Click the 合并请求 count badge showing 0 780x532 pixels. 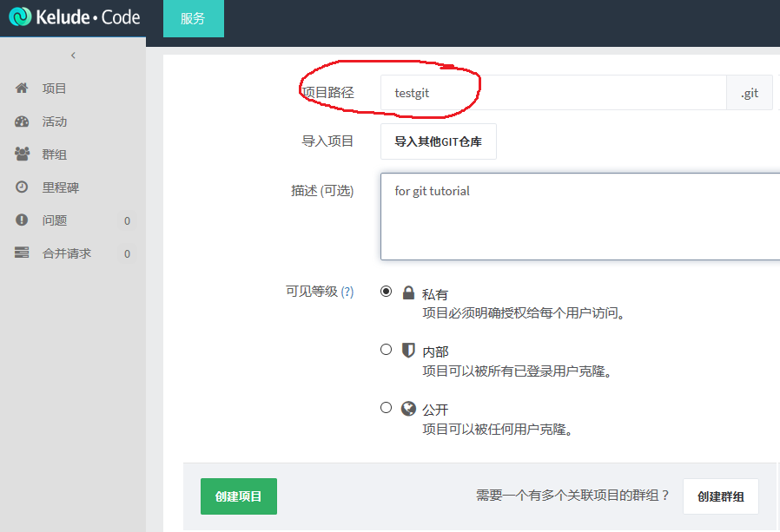click(x=128, y=254)
